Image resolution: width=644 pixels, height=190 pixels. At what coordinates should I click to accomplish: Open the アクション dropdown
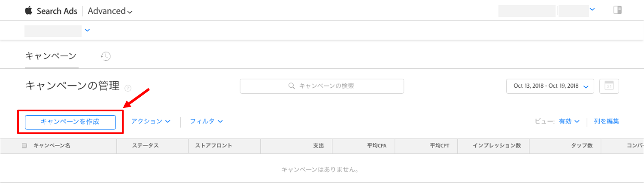pos(151,122)
